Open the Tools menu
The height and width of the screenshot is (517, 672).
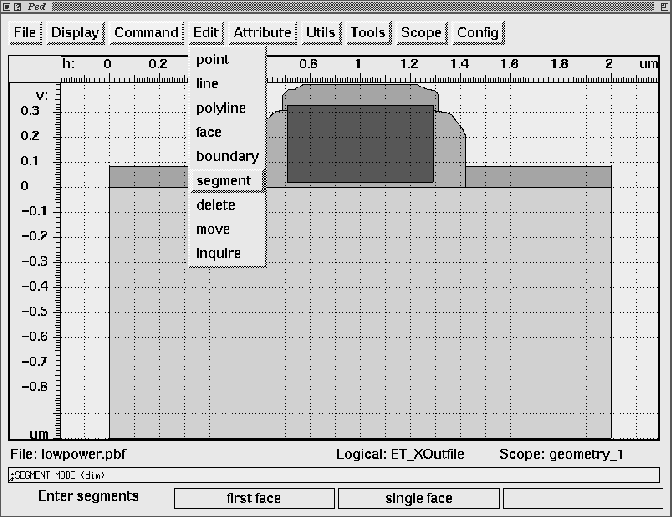pyautogui.click(x=368, y=33)
